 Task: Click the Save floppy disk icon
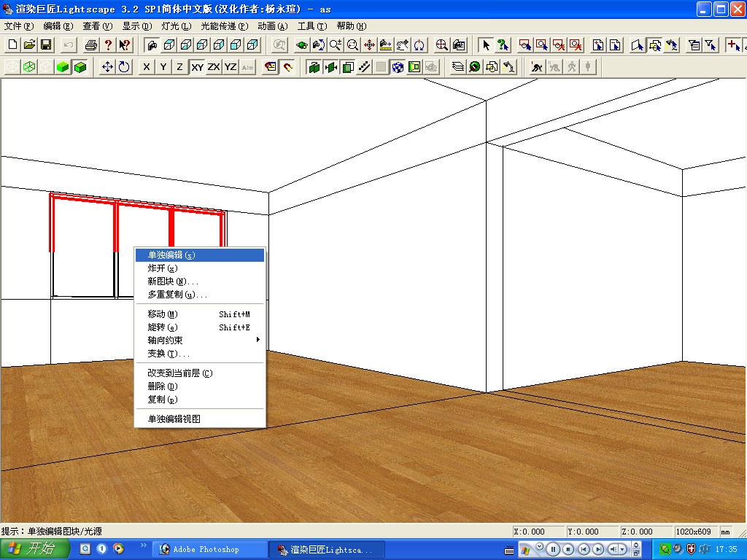tap(45, 44)
